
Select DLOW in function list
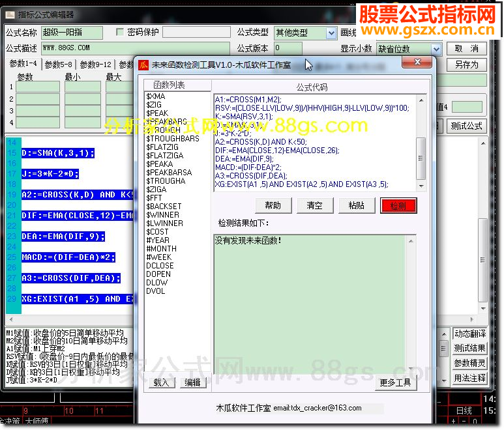tap(157, 283)
